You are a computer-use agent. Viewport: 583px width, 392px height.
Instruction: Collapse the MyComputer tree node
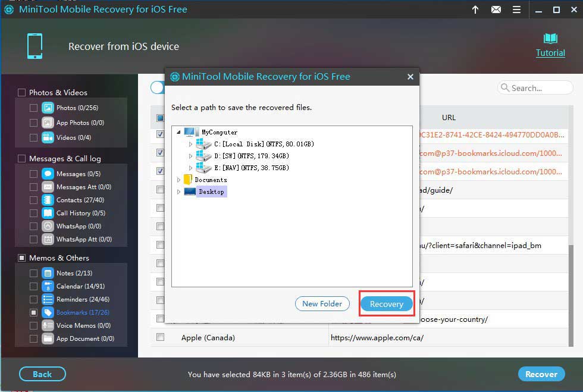[178, 132]
